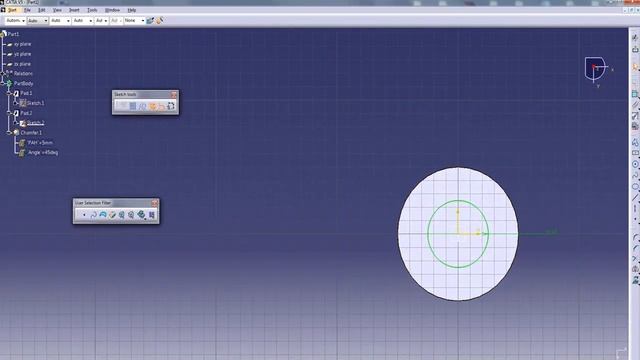Open the View menu
This screenshot has height=360, width=640.
tap(57, 10)
